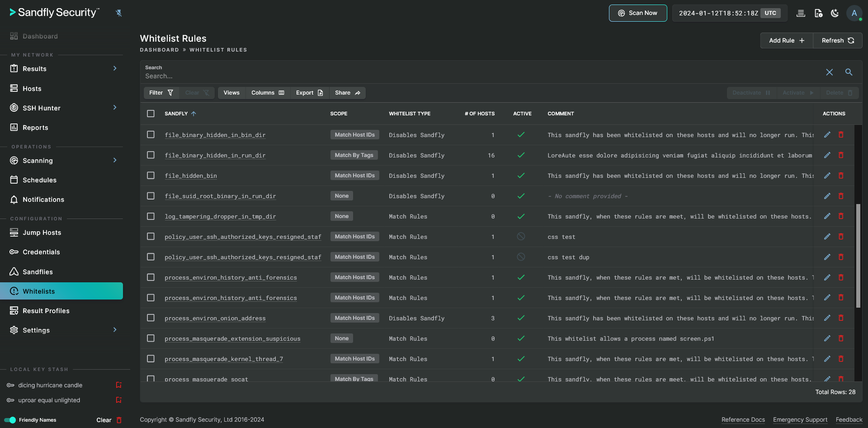Open the Reference Docs link
The width and height of the screenshot is (868, 428).
[743, 420]
